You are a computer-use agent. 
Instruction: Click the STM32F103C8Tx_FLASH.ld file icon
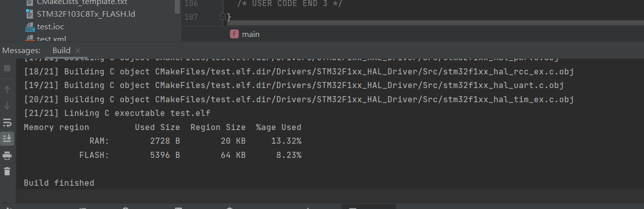[x=30, y=14]
